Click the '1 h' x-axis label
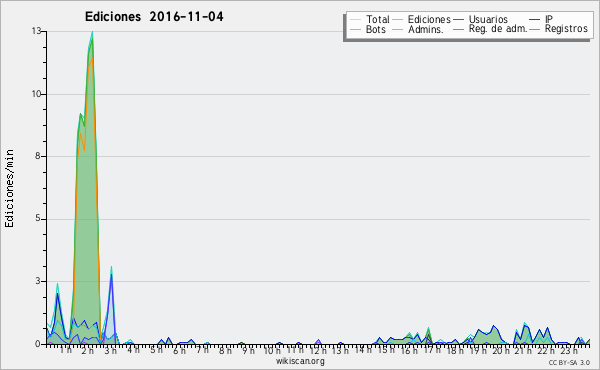 pos(65,350)
